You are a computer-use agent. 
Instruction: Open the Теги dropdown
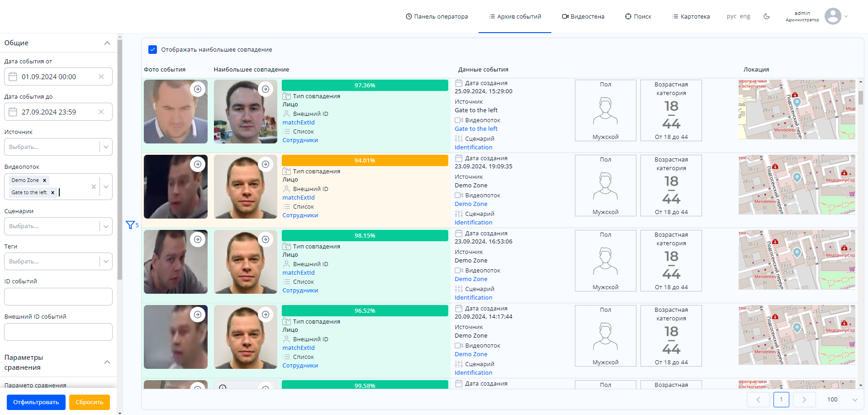pyautogui.click(x=58, y=261)
